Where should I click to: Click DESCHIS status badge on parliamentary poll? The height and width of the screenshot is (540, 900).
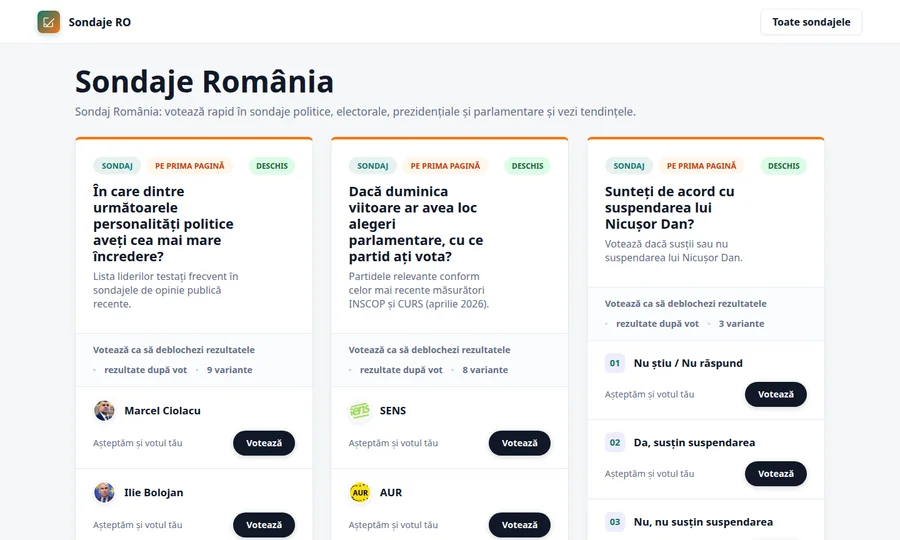(x=527, y=166)
